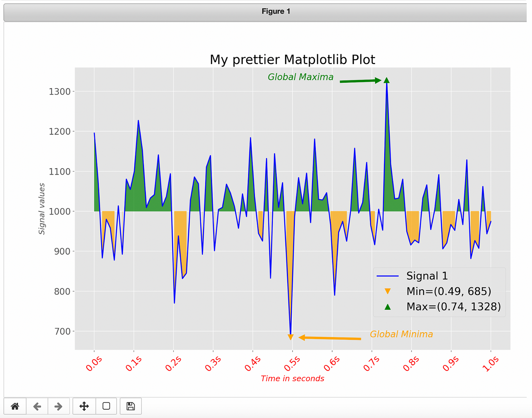
Task: Click the 0.2s x-axis tick label
Action: click(173, 363)
